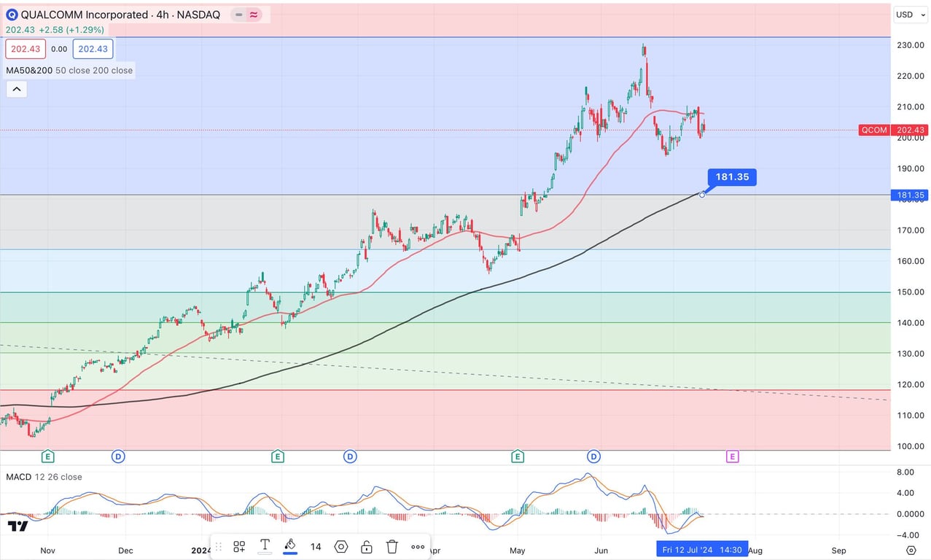
Task: Click the MACD 8.00 axis label
Action: coord(906,472)
